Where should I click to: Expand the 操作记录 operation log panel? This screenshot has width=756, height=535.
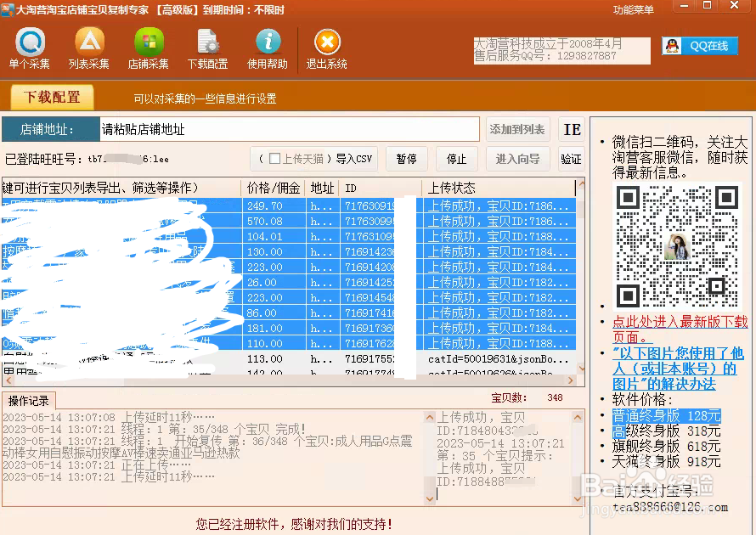click(x=30, y=401)
